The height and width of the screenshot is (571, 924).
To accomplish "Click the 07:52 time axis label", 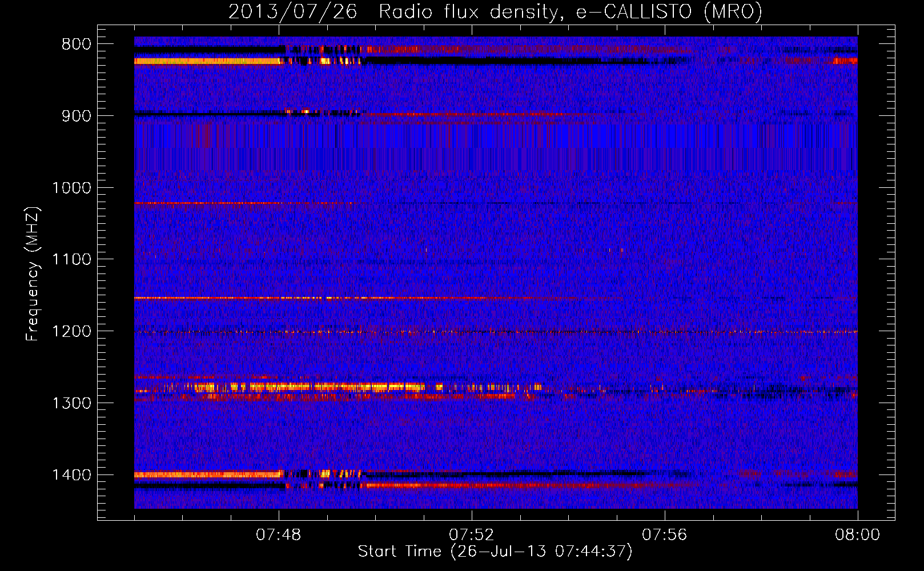I will tap(472, 535).
